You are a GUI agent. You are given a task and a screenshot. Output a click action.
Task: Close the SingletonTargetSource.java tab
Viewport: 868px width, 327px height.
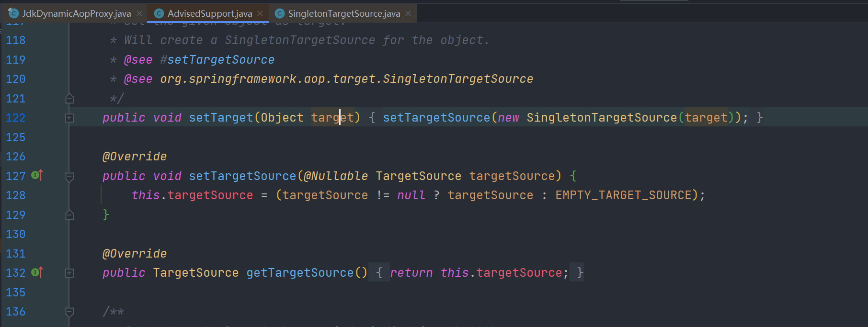tap(408, 13)
